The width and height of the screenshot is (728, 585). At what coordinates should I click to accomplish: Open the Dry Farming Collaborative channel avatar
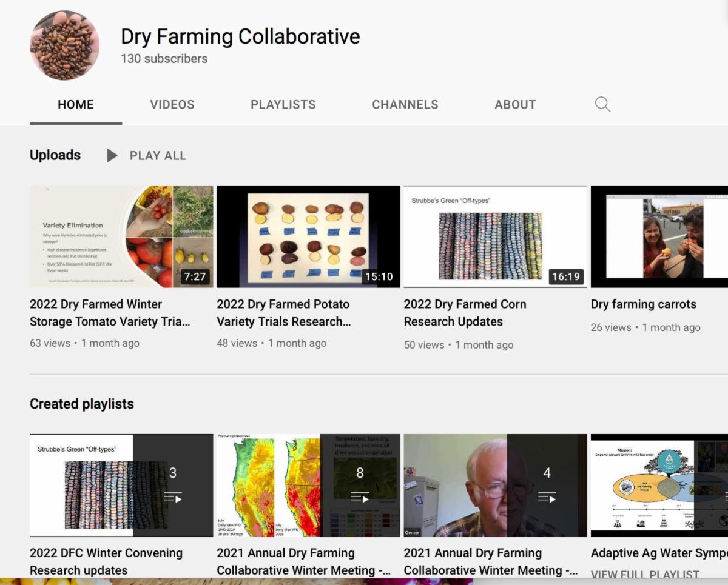point(64,45)
